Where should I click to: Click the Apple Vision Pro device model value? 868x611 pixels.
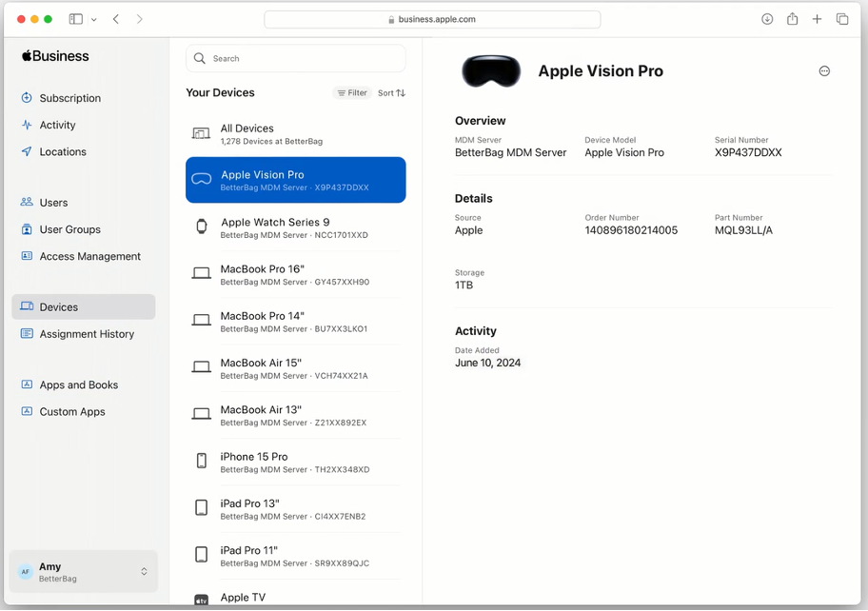624,152
